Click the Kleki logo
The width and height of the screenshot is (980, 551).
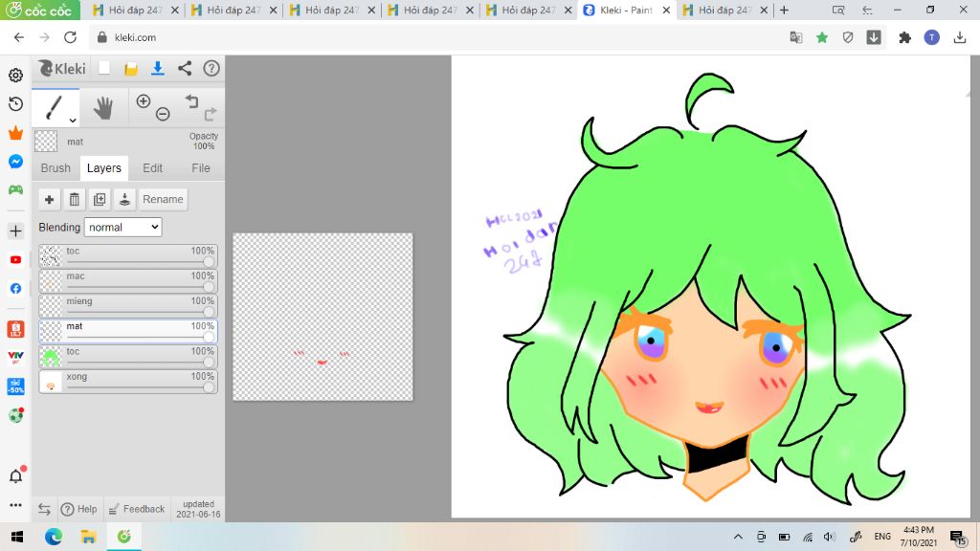pos(62,68)
